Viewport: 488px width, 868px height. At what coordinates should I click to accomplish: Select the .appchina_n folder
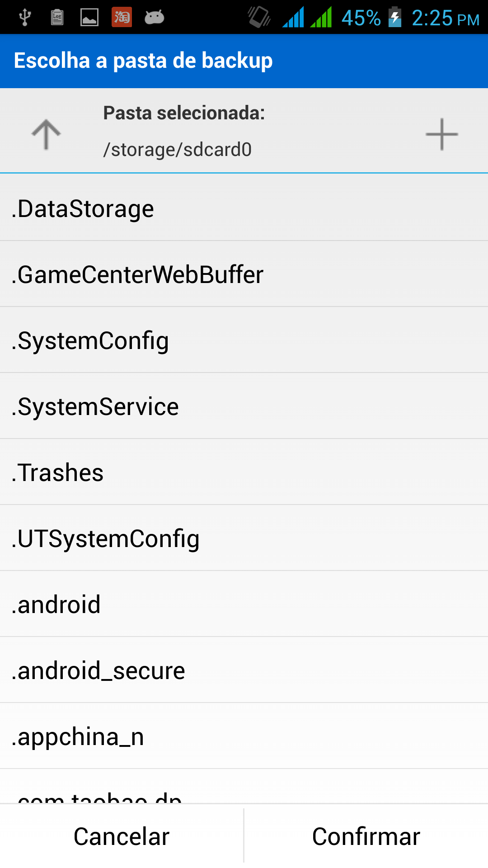(244, 736)
